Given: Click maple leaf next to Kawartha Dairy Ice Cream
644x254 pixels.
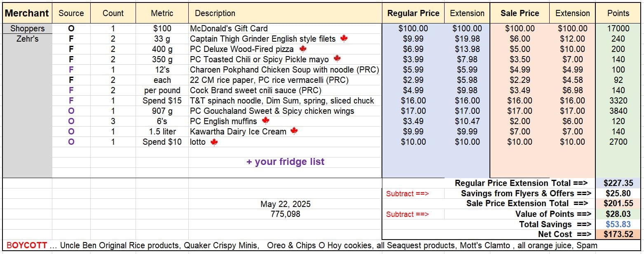Looking at the screenshot, I should 294,131.
